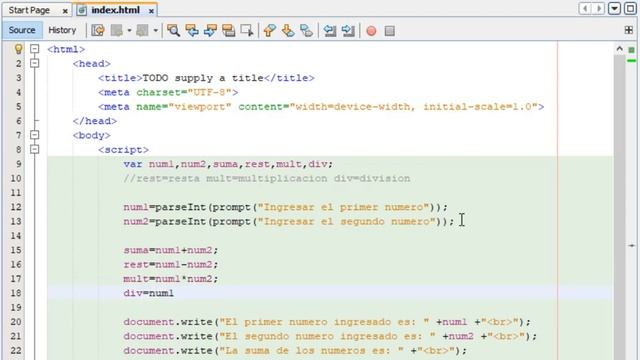Collapse the <script> code fold
The height and width of the screenshot is (360, 640).
[x=35, y=149]
